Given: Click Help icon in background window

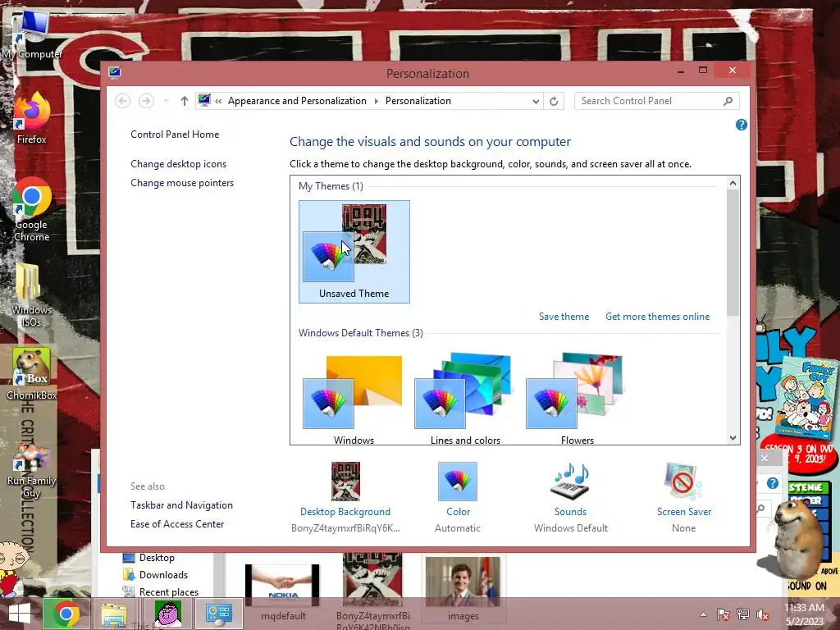Looking at the screenshot, I should tap(772, 483).
